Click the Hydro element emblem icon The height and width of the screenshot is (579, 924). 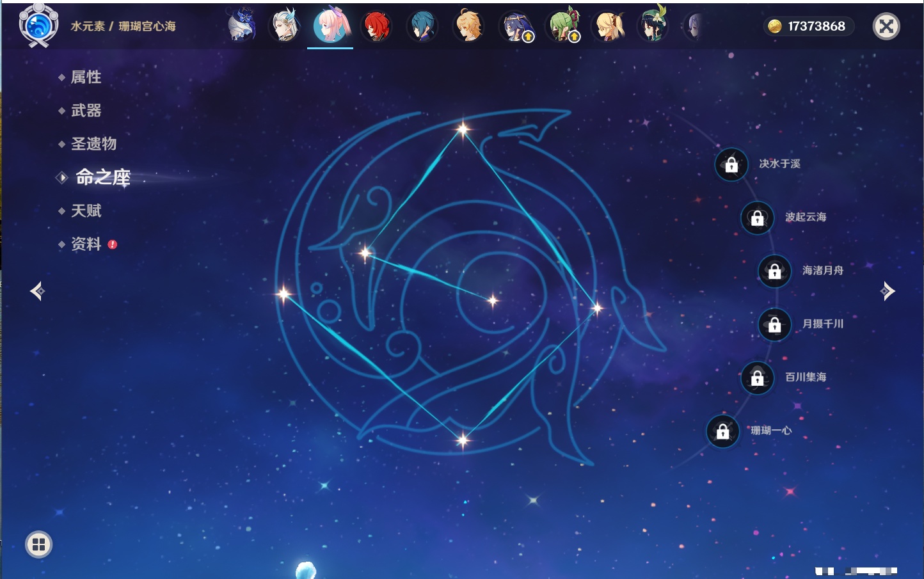(38, 26)
